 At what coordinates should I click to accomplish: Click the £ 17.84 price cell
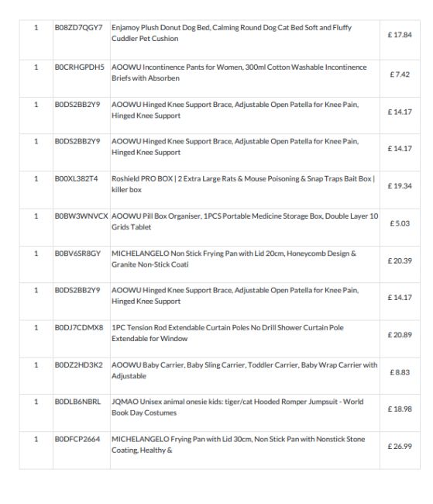[x=400, y=35]
